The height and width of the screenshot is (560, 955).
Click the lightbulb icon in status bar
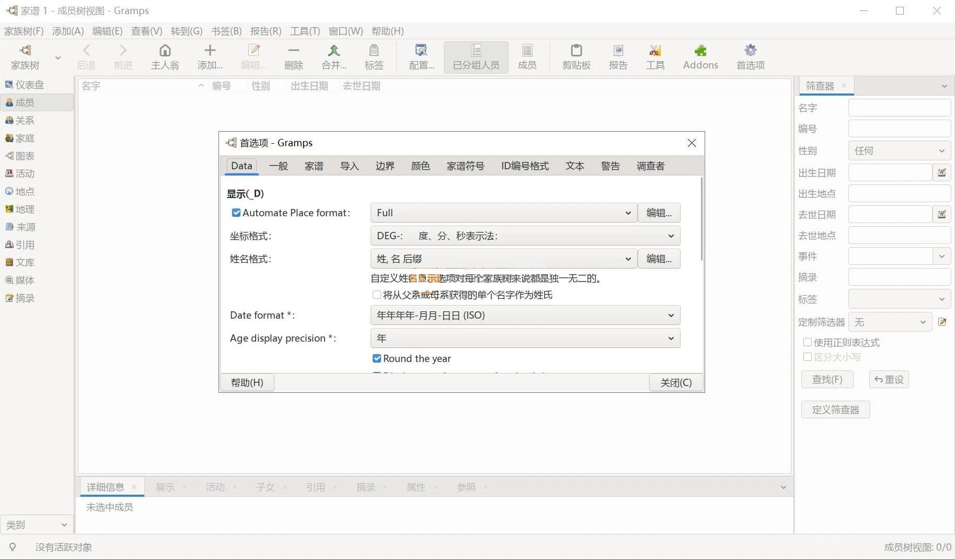point(13,547)
